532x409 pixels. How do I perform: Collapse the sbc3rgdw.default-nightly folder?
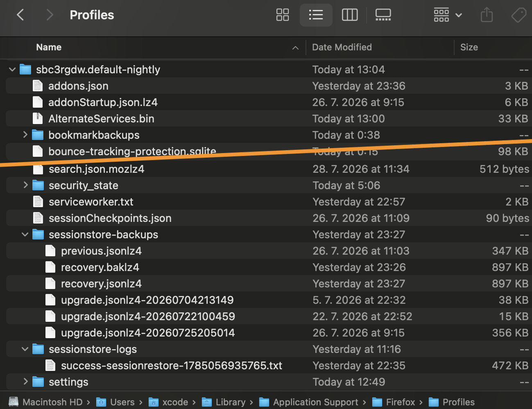(x=12, y=70)
